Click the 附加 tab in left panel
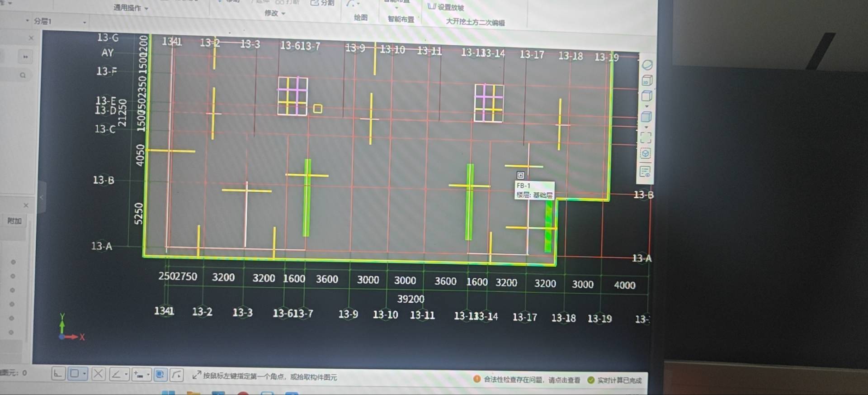The height and width of the screenshot is (395, 868). [x=14, y=221]
